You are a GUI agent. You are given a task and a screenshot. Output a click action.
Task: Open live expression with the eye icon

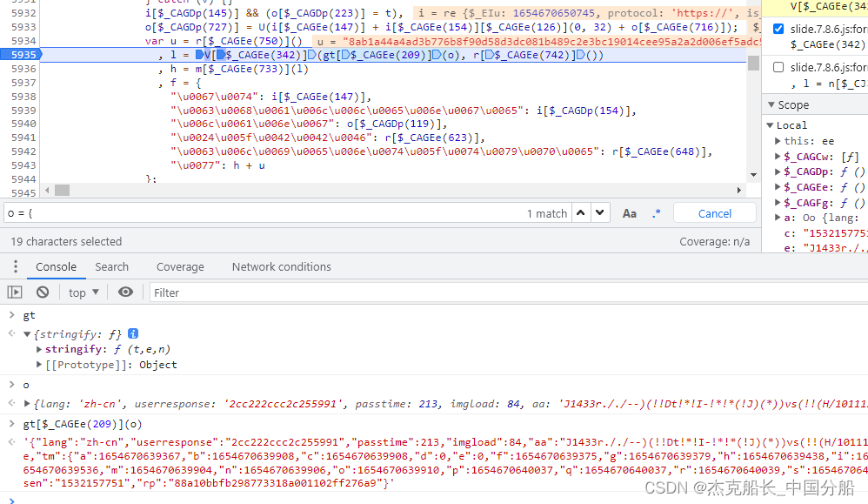tap(125, 292)
